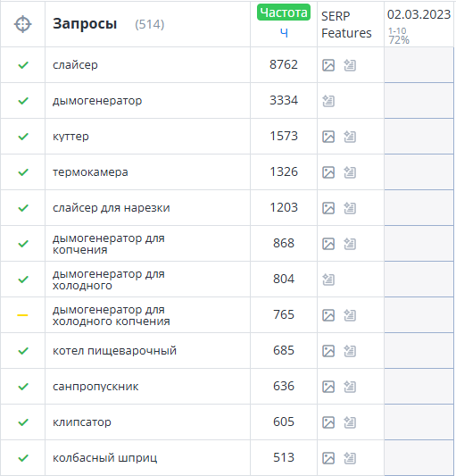Image resolution: width=456 pixels, height=476 pixels.
Task: Open images icon for котел пищеварочный
Action: click(x=328, y=351)
